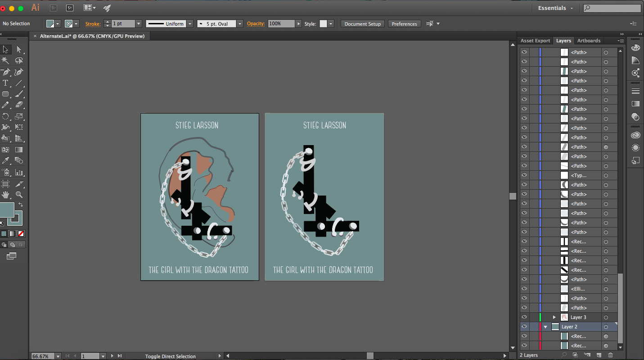Viewport: 644px width, 360px height.
Task: Open zoom level dropdown beside 66.67%
Action: (x=57, y=356)
